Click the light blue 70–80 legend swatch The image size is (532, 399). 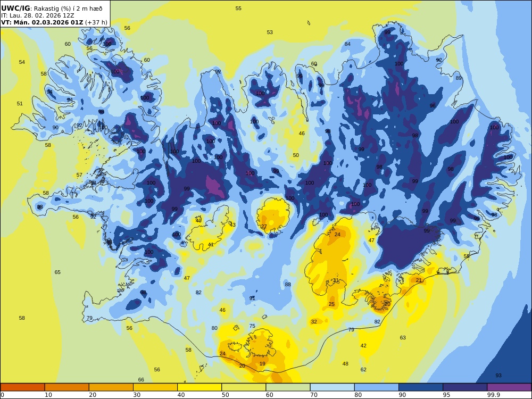click(x=332, y=387)
